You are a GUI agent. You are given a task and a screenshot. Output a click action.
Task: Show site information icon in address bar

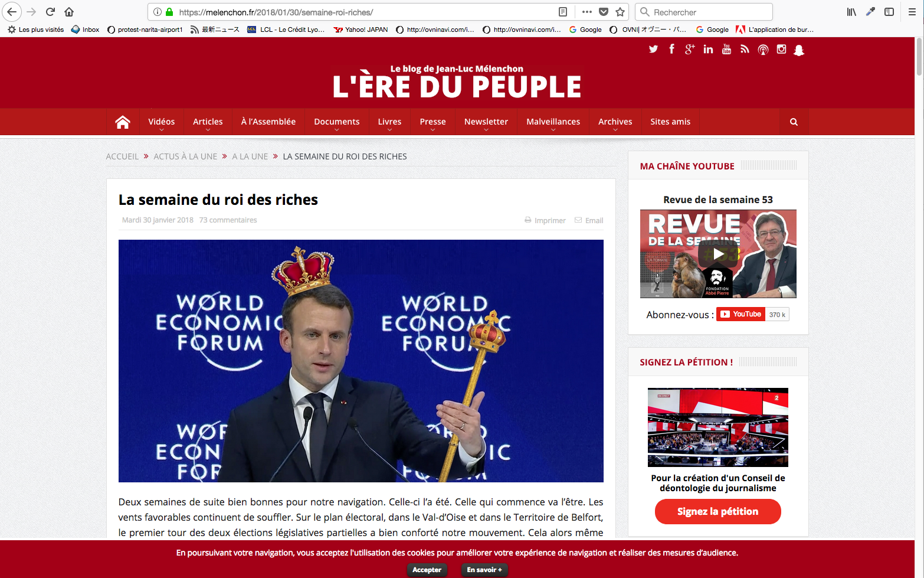pos(158,12)
